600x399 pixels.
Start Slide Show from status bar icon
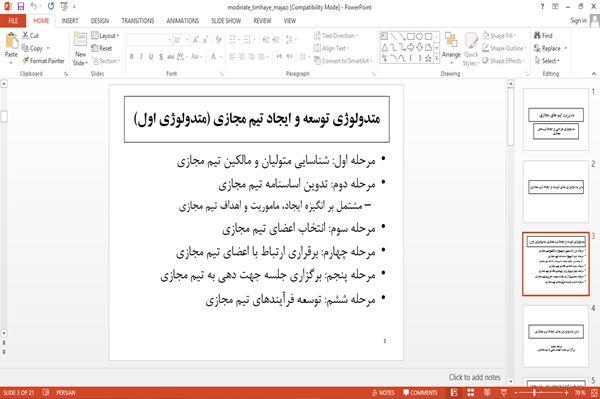pos(504,392)
